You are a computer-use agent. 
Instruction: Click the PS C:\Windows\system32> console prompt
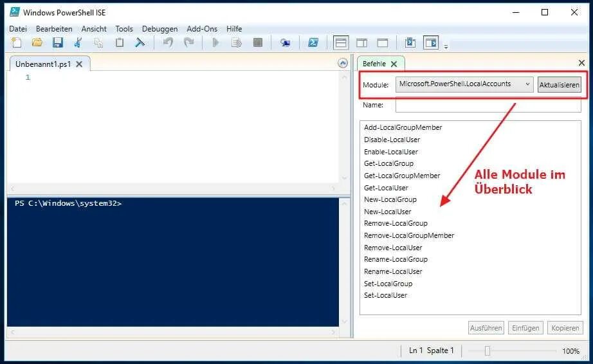(68, 203)
